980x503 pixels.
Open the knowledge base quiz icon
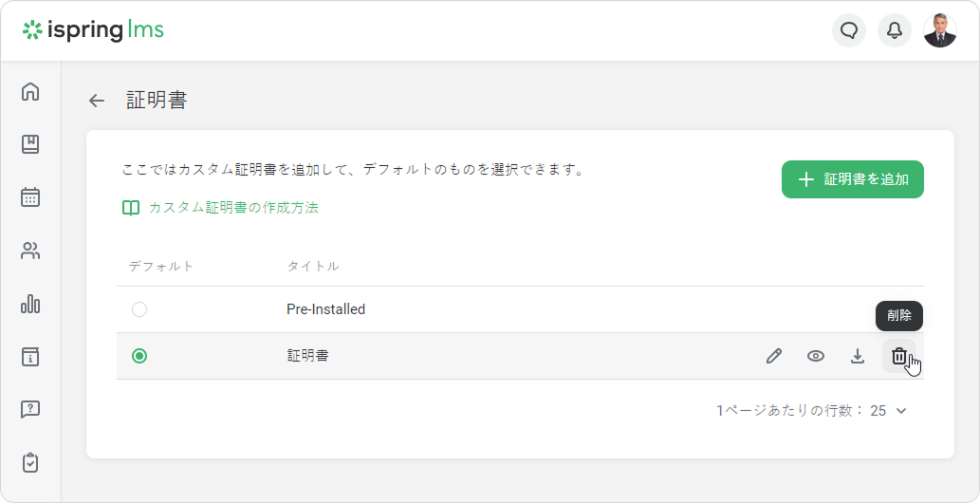30,409
